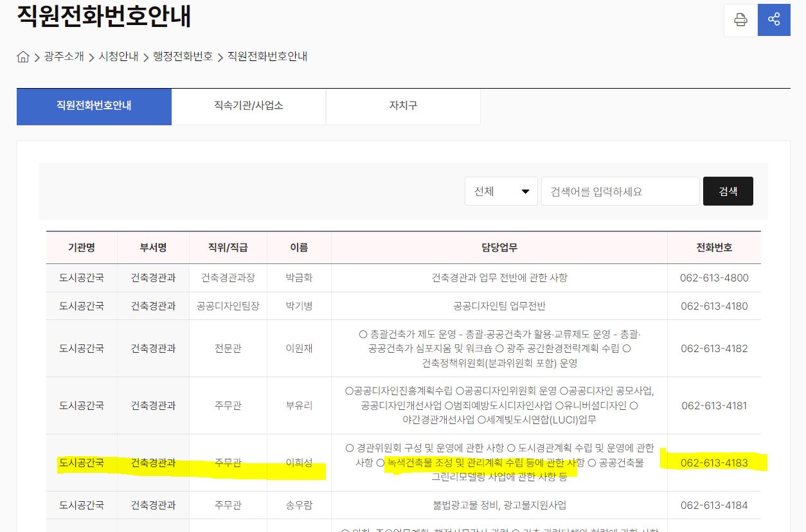Click phone number 062-613-4184 for 송우람
This screenshot has height=532, width=806.
coord(714,506)
